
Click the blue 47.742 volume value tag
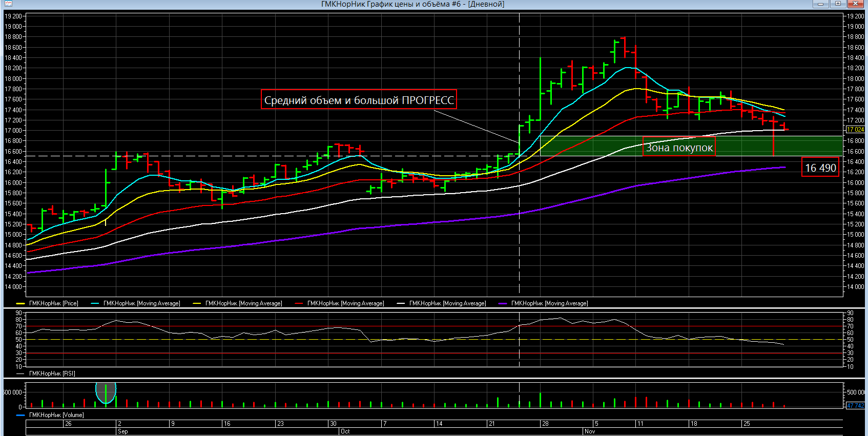pyautogui.click(x=855, y=406)
